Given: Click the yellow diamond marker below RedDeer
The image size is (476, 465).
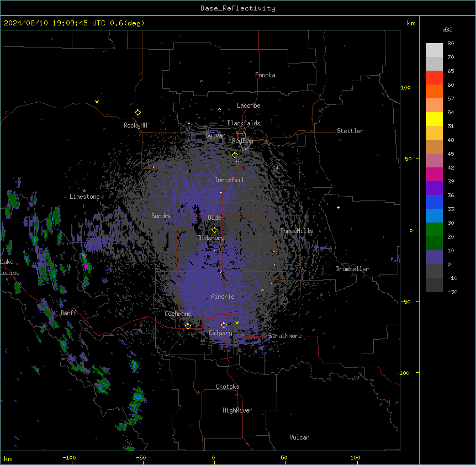Looking at the screenshot, I should [x=235, y=155].
